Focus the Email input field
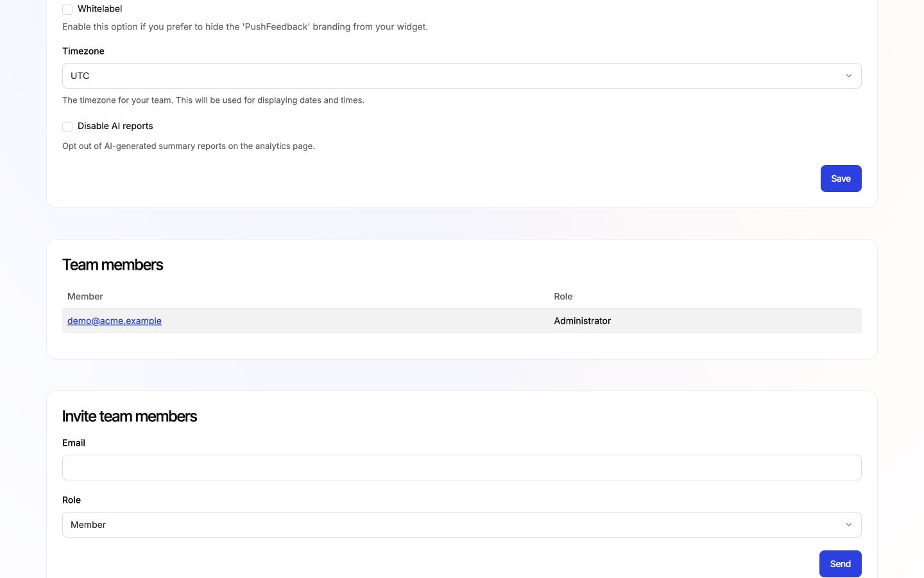This screenshot has width=924, height=578. [x=462, y=468]
